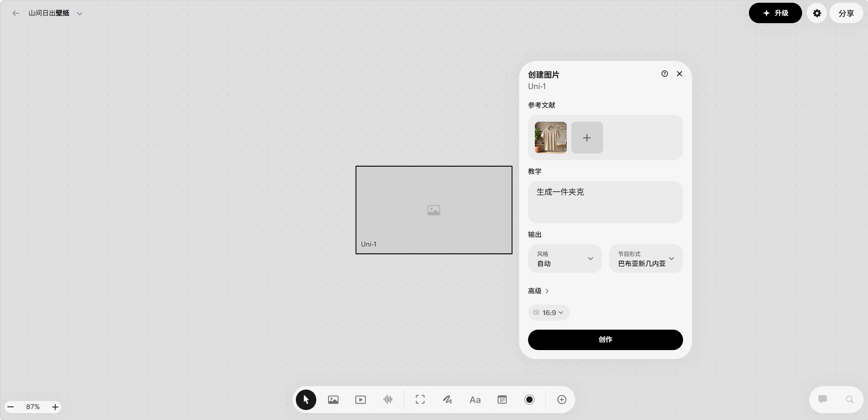Viewport: 868px width, 420px height.
Task: Click the 创作 create button
Action: click(605, 340)
